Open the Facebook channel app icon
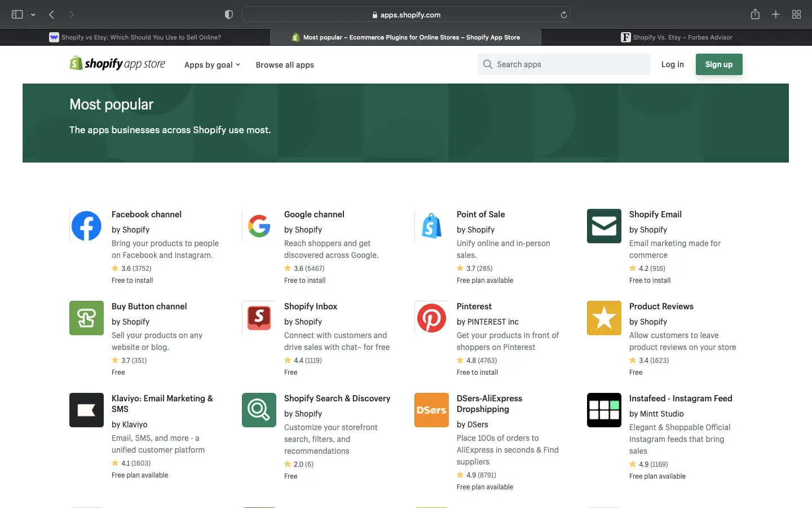This screenshot has width=812, height=508. (x=86, y=226)
